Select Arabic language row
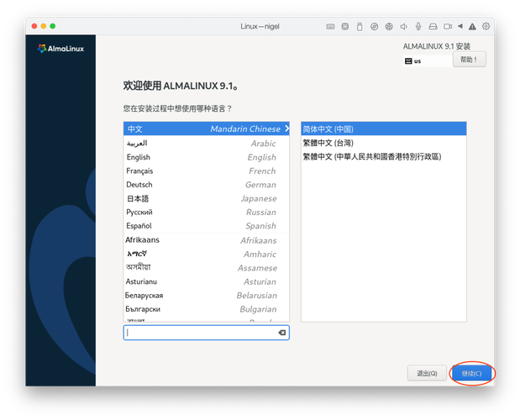Screen dimensions: 520x420 (207, 143)
